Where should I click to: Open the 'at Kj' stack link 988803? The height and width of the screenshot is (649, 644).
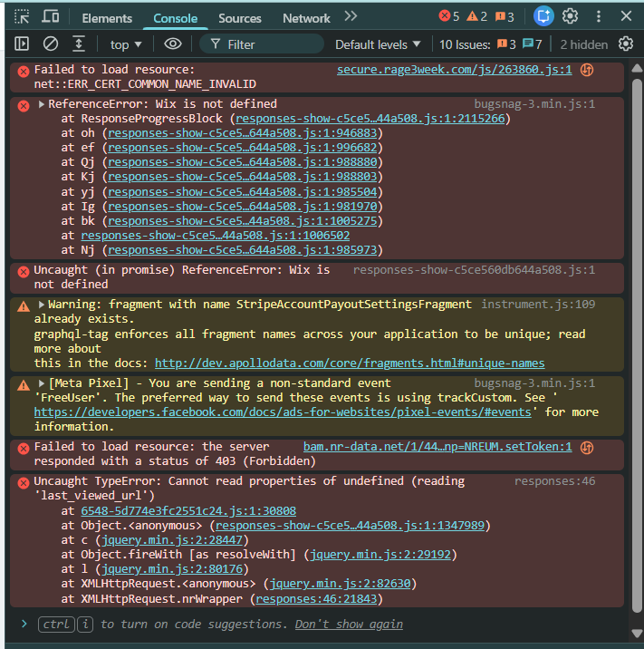[x=243, y=177]
